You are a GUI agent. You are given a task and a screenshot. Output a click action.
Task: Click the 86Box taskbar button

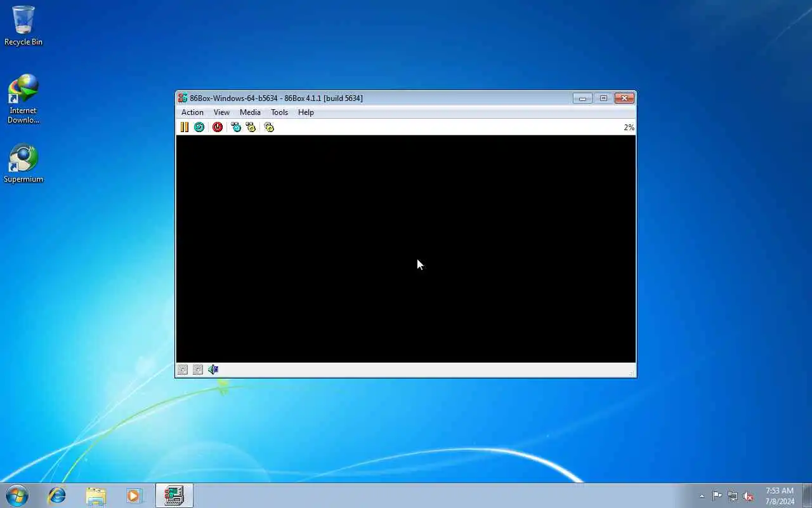(174, 495)
